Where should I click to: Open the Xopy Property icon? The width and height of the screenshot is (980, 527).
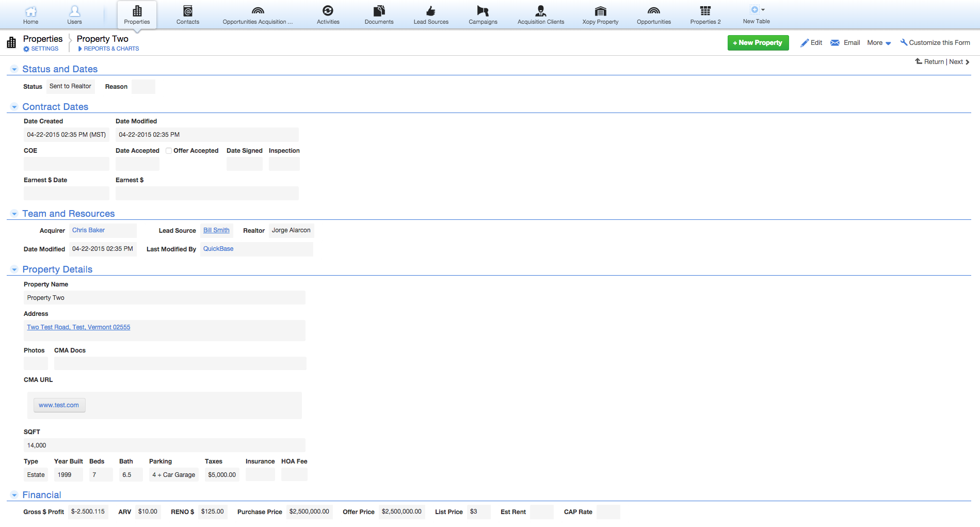pos(600,11)
